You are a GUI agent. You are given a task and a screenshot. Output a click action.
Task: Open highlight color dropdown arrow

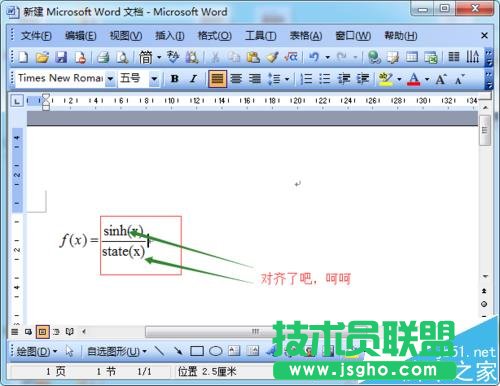point(399,79)
